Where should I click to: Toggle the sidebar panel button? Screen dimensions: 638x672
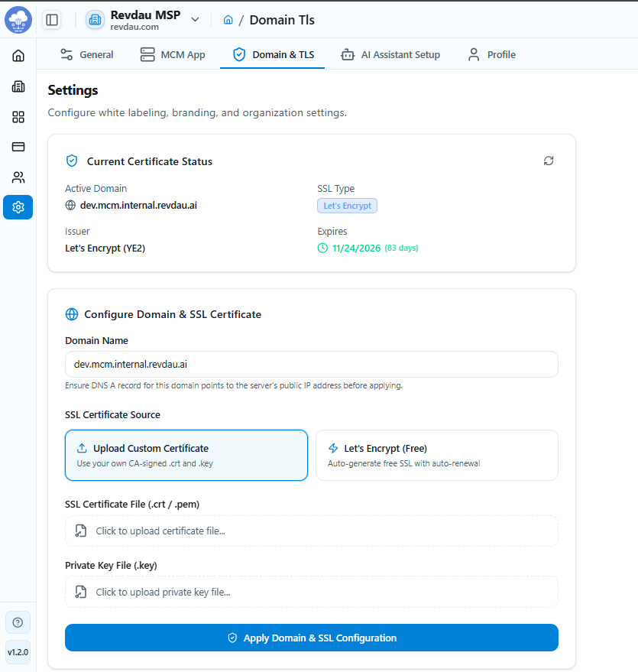[x=52, y=20]
